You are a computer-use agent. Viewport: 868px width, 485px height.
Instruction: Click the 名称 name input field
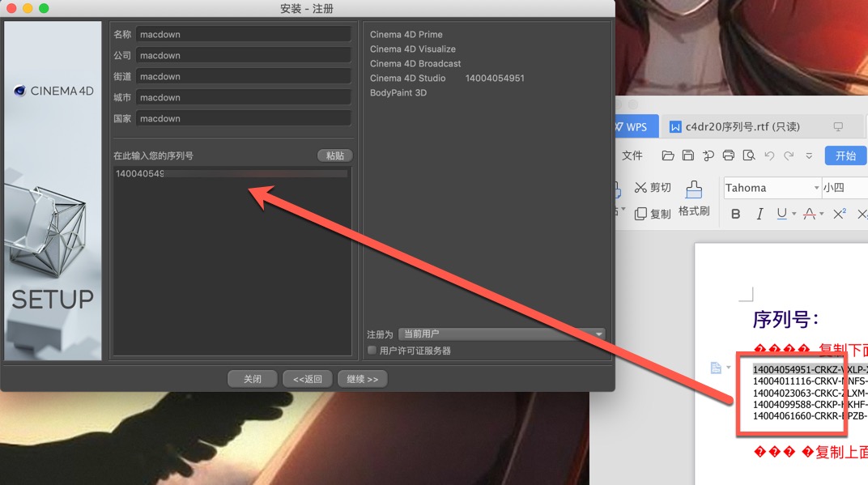[243, 34]
